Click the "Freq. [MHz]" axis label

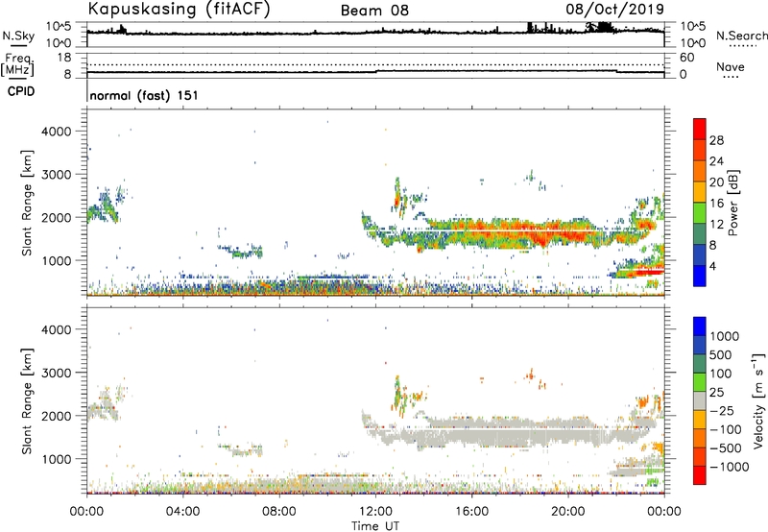(x=17, y=65)
